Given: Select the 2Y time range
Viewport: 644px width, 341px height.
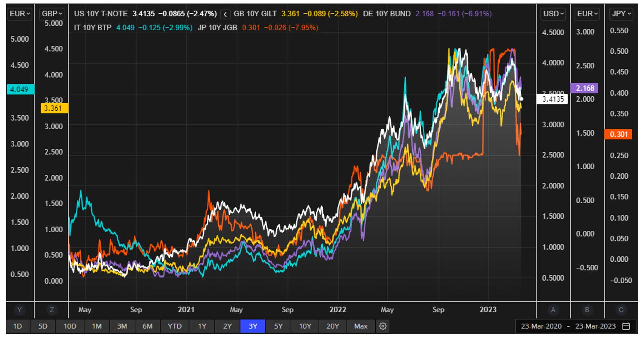Looking at the screenshot, I should [x=227, y=326].
